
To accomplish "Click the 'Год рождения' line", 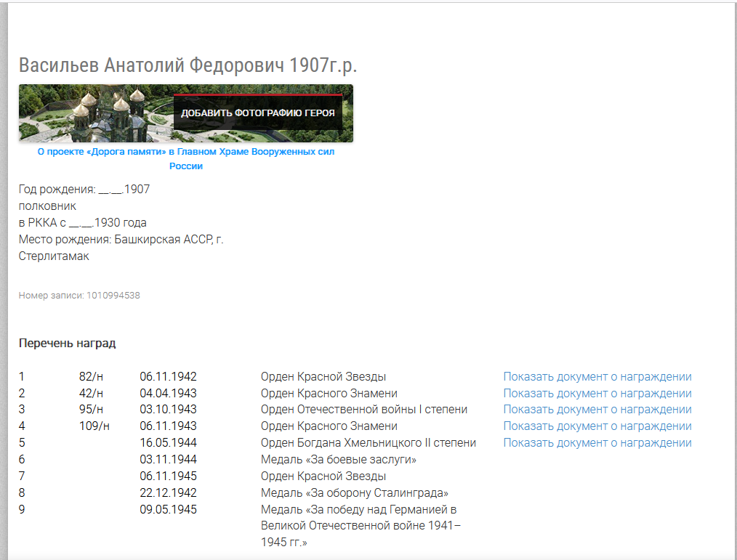I will tap(84, 190).
